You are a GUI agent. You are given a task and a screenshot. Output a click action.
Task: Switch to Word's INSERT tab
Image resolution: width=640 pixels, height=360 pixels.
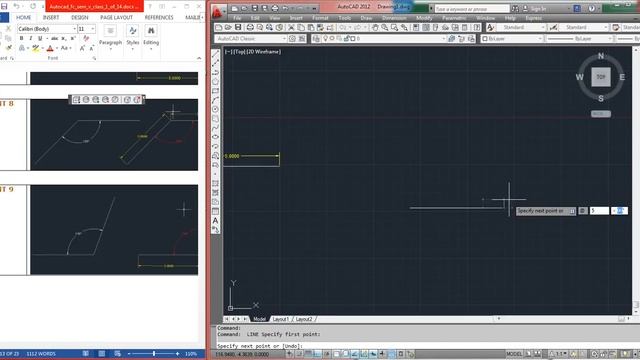pyautogui.click(x=51, y=18)
